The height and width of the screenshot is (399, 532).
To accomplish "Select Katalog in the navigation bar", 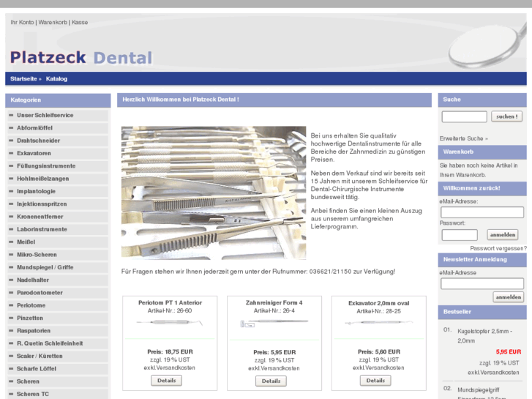I will 56,79.
